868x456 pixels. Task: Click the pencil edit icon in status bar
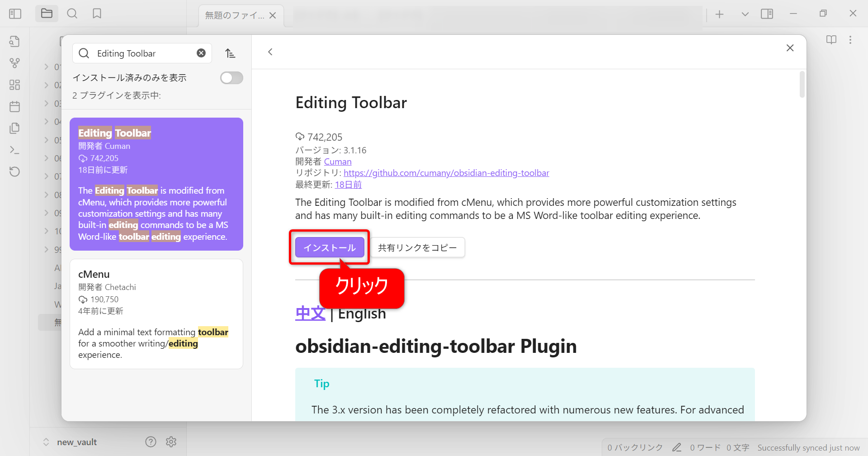[677, 447]
